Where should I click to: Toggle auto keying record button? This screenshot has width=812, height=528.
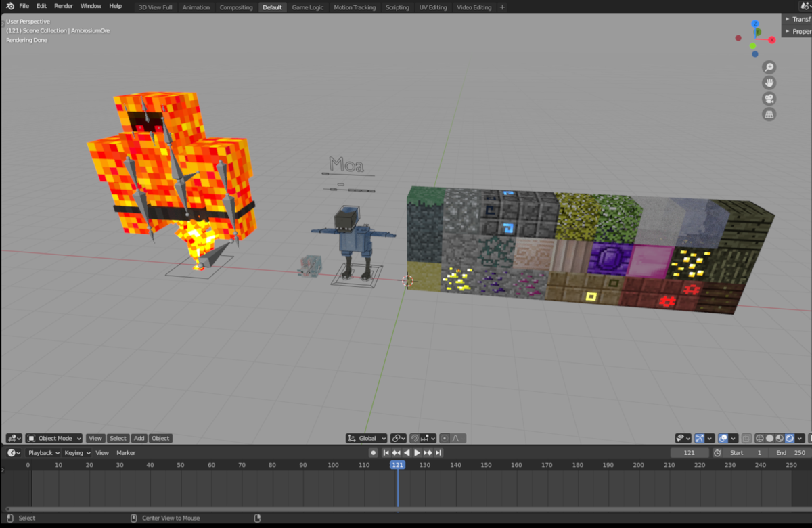click(x=373, y=452)
